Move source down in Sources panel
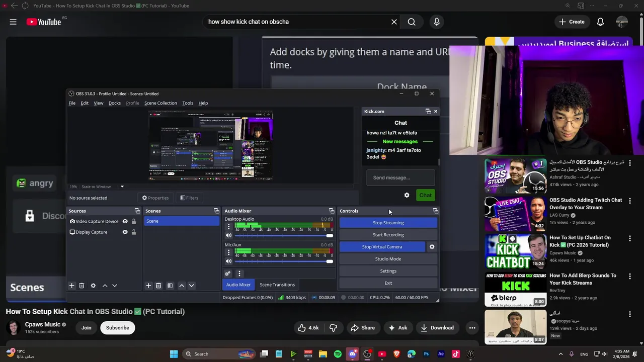 point(115,286)
